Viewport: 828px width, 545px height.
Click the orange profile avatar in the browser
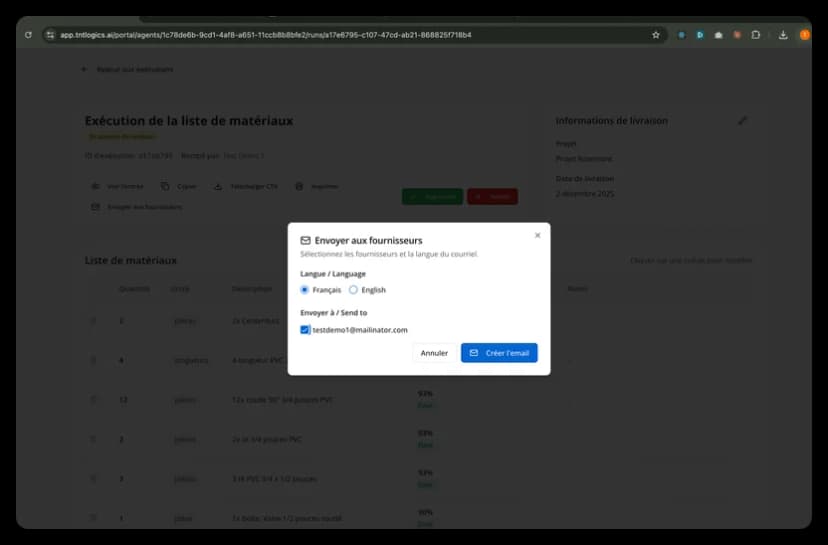(x=804, y=35)
